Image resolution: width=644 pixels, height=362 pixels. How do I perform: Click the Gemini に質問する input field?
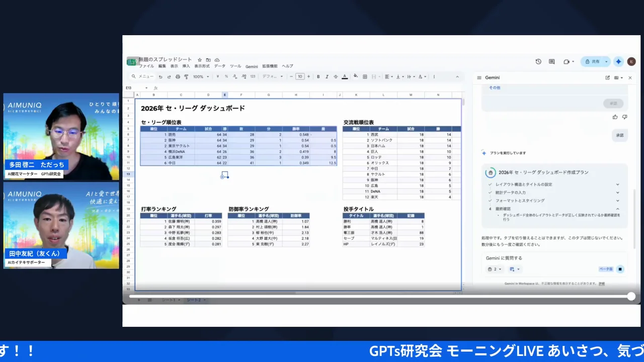(x=553, y=258)
